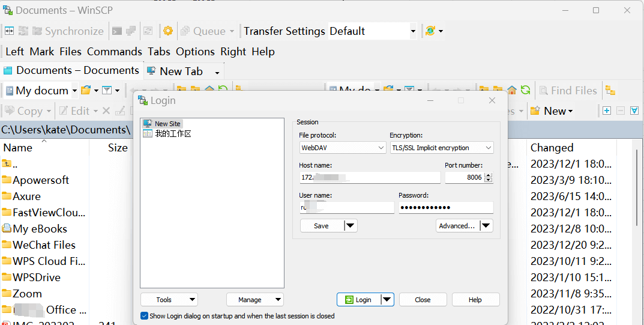Viewport: 644px width, 325px height.
Task: Click the Edit button in left toolbar
Action: coord(78,111)
